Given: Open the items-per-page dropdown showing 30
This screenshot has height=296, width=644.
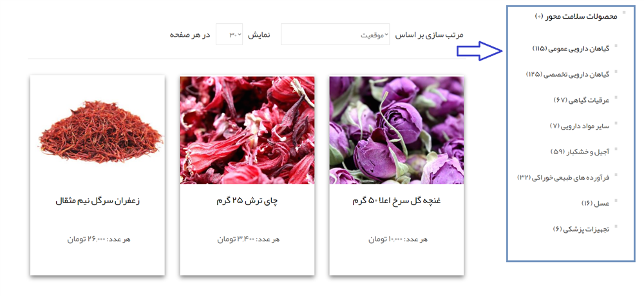Looking at the screenshot, I should (x=229, y=35).
